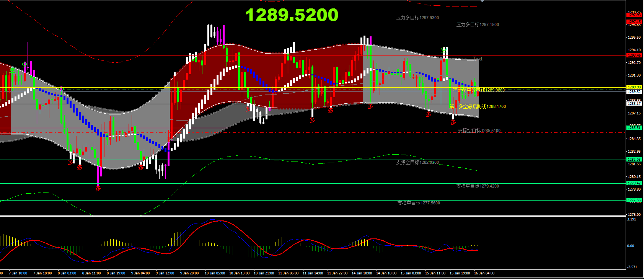Click the 1280.15 price scale value
The image size is (644, 279).
tap(634, 177)
